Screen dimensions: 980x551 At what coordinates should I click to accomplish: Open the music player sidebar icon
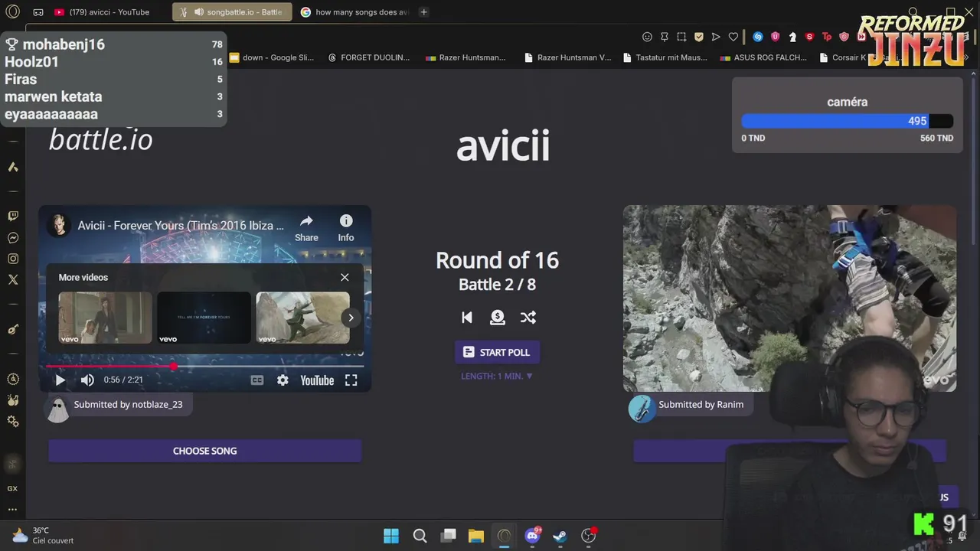pyautogui.click(x=13, y=329)
